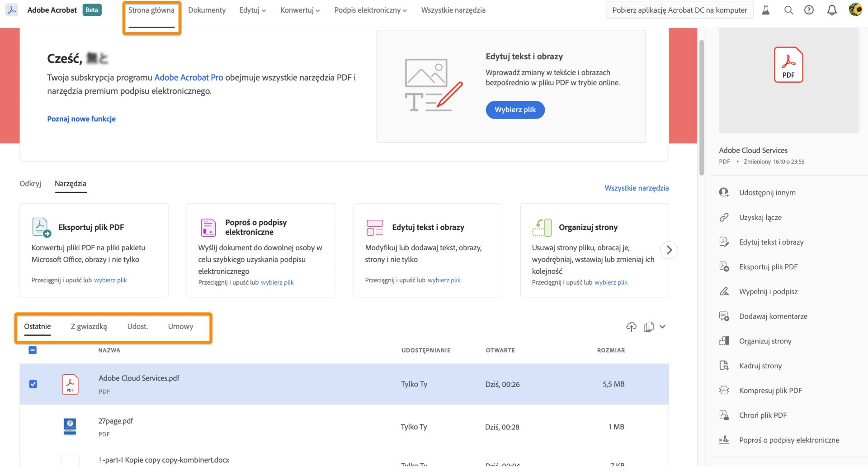Click the Wszystkie narzędzia link on right
Viewport: 868px width, 472px height.
click(x=637, y=188)
